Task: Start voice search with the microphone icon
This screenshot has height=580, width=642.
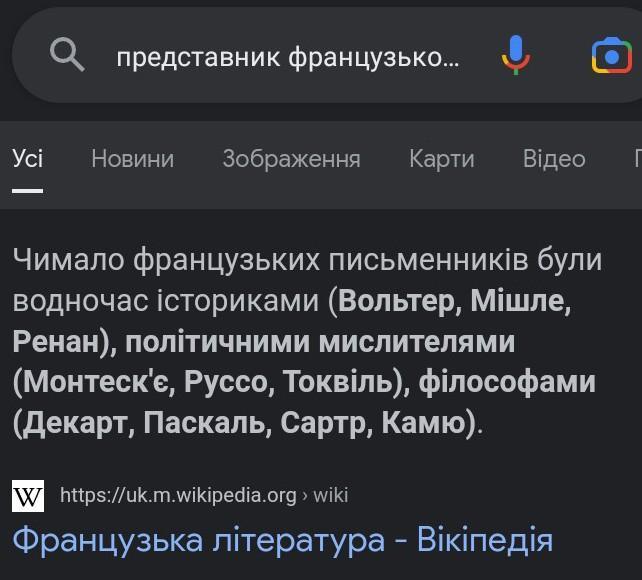Action: pyautogui.click(x=516, y=55)
